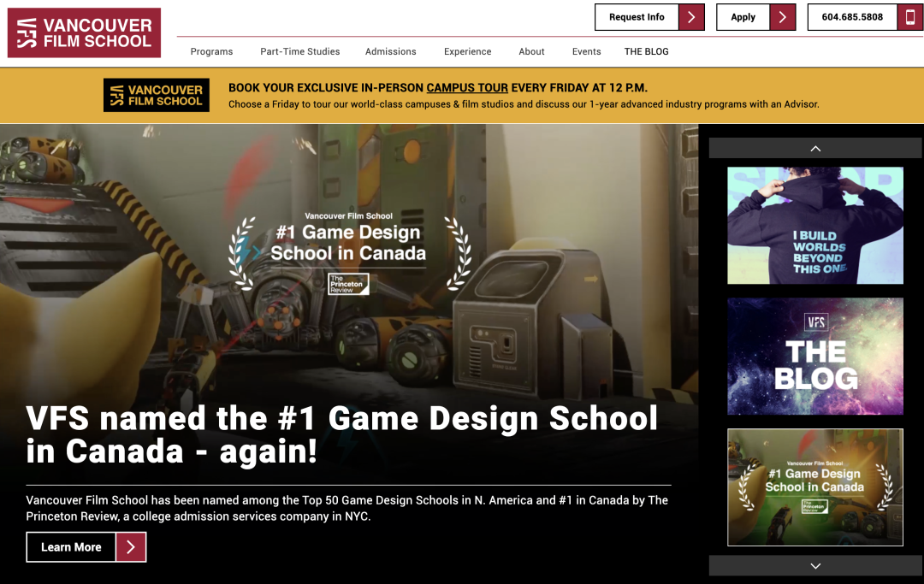
Task: Click the Vancouver Film School red header logo
Action: pyautogui.click(x=84, y=33)
